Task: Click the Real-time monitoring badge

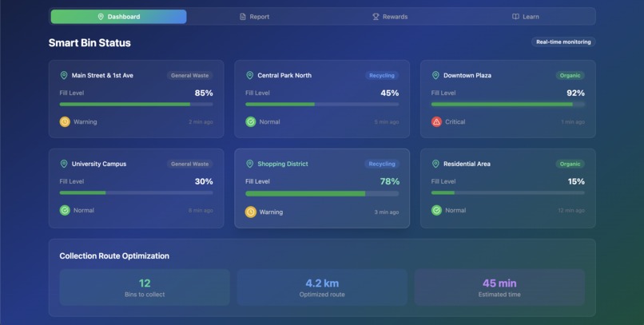Action: (x=563, y=42)
